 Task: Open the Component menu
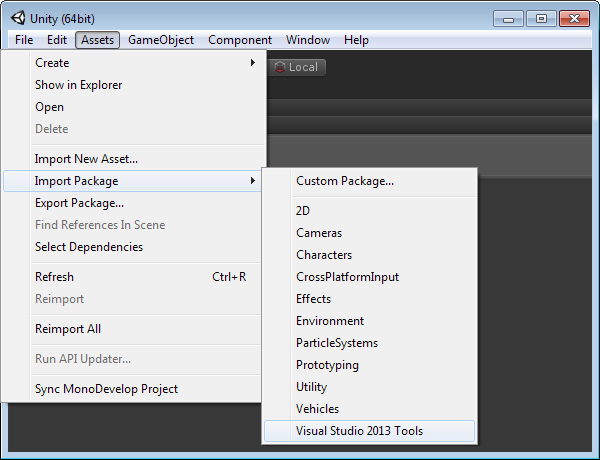(240, 40)
